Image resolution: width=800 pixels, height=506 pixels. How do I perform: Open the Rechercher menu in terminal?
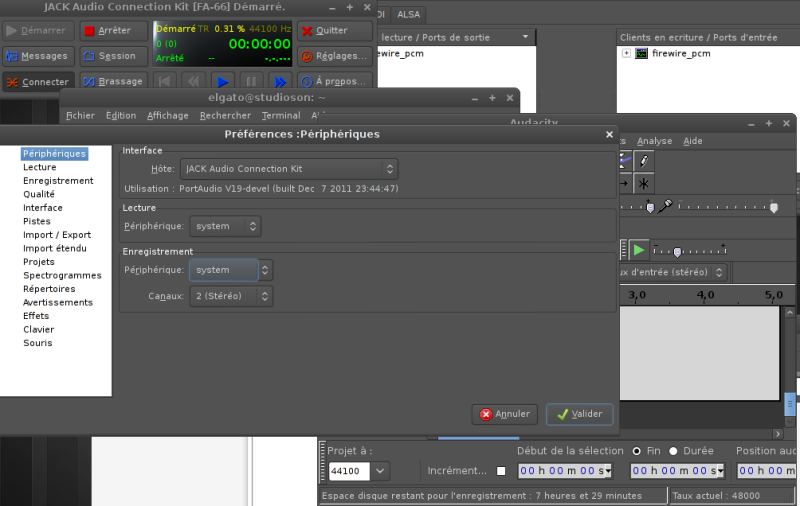coord(225,115)
